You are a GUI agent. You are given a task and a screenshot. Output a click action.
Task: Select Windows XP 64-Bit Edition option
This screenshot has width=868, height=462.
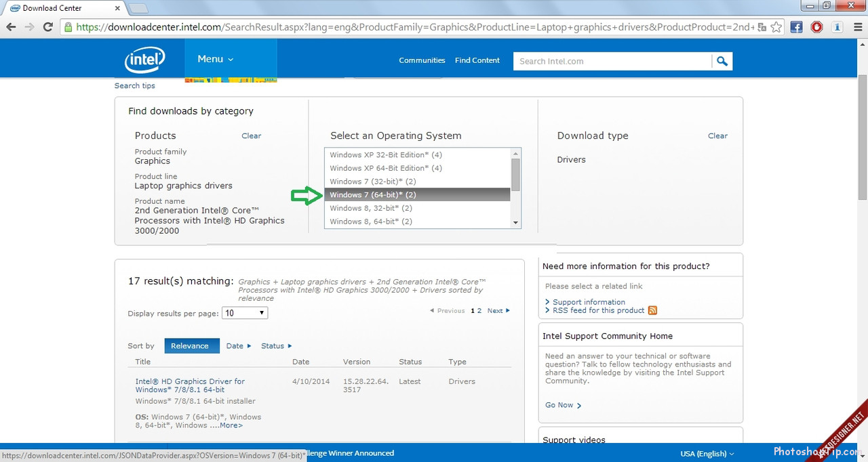pyautogui.click(x=418, y=168)
